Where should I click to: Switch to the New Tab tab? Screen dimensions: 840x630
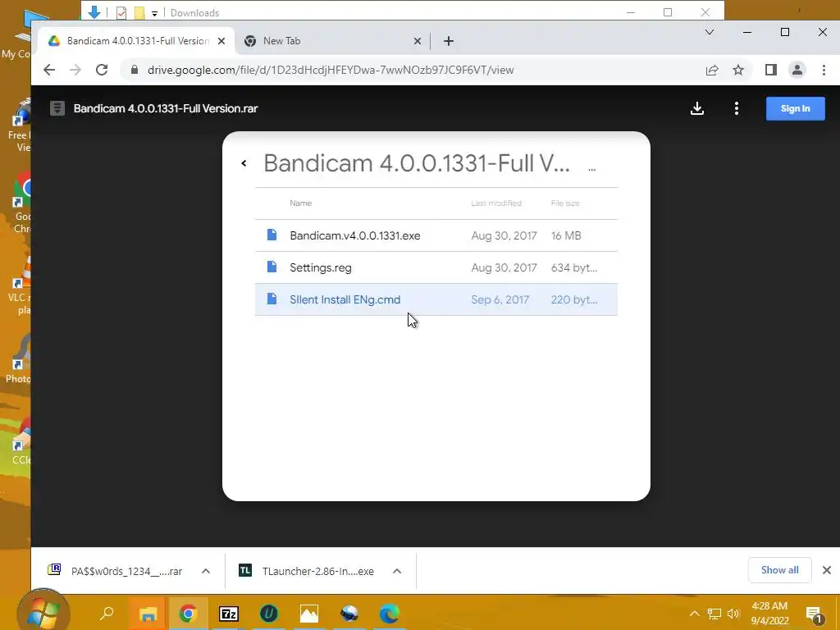pos(332,41)
